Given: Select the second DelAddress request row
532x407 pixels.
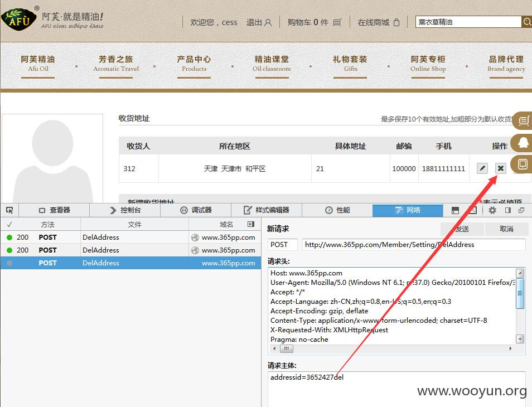Looking at the screenshot, I should [x=130, y=250].
